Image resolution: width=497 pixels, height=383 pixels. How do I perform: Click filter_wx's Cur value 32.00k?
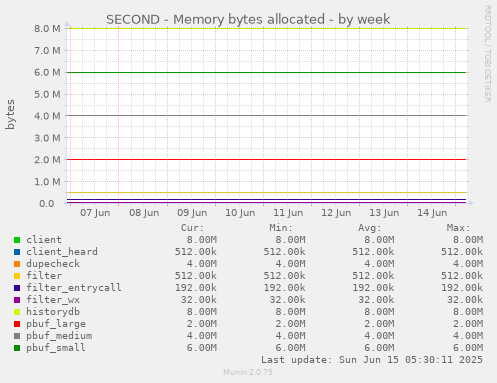(x=199, y=300)
